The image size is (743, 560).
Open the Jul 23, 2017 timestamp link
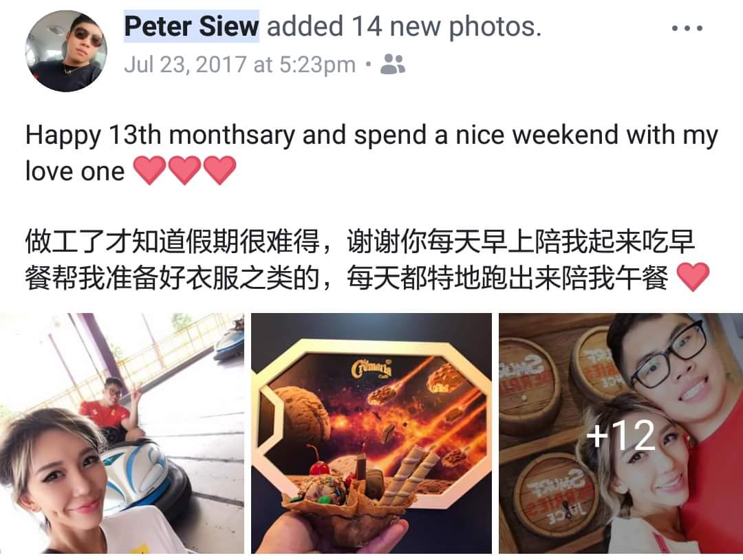[x=240, y=65]
